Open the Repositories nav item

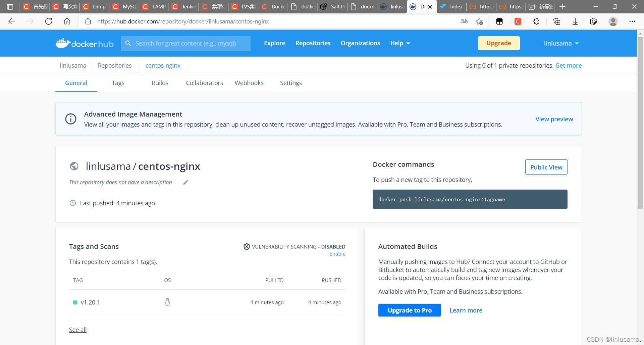(x=313, y=43)
